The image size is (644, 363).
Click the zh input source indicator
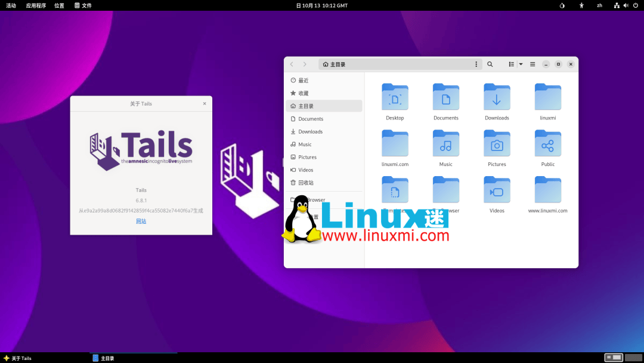(599, 5)
